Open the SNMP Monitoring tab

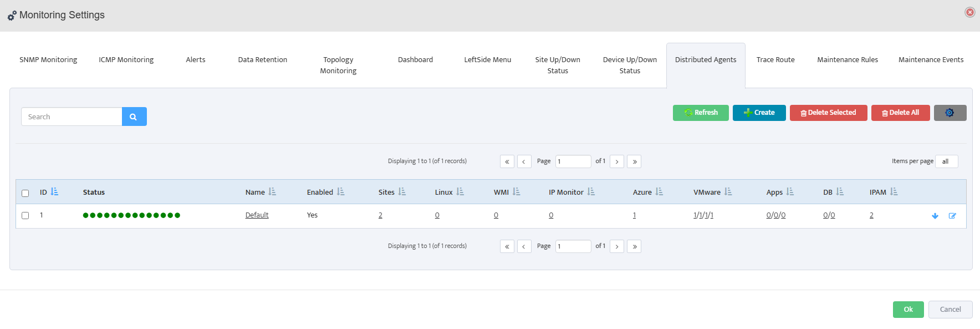pyautogui.click(x=48, y=60)
